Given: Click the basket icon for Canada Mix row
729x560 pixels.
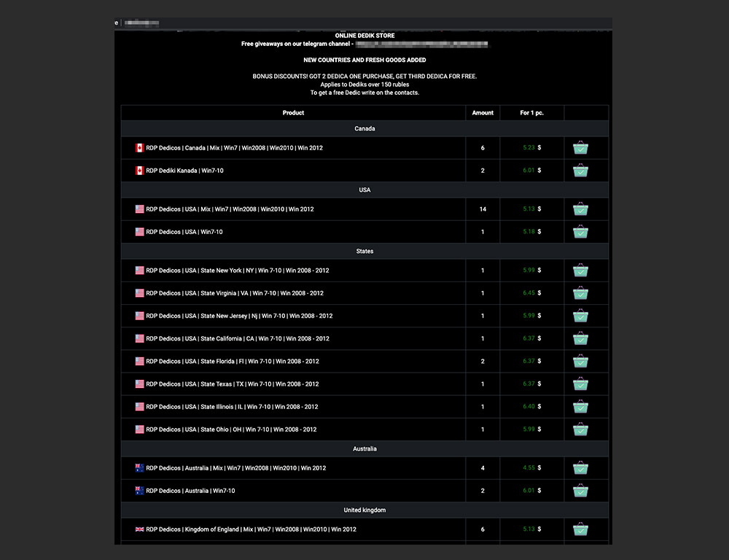Looking at the screenshot, I should [x=580, y=148].
